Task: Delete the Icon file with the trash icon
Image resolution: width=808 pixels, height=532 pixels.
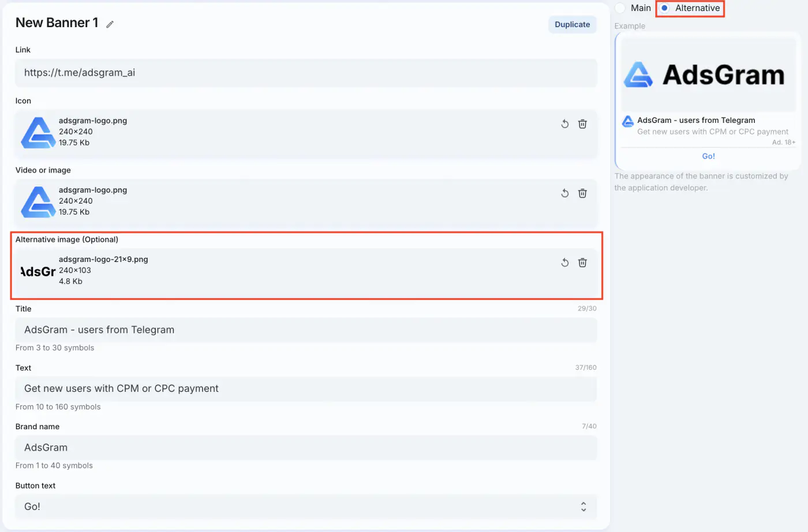Action: click(x=583, y=124)
